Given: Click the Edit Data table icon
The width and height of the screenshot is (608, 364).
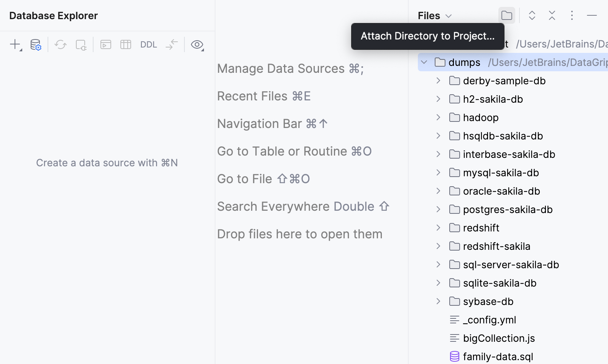Looking at the screenshot, I should (x=126, y=44).
